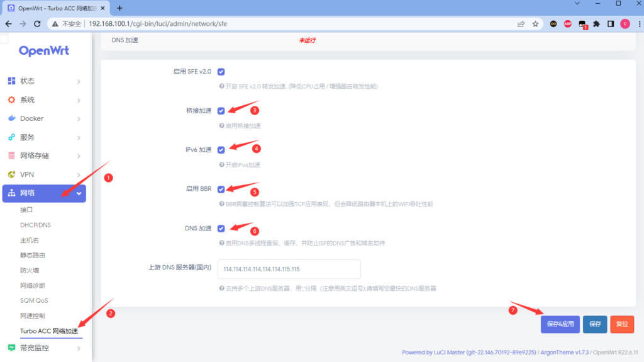This screenshot has width=644, height=362.
Task: Open the LuCI Master footer link
Action: 469,352
